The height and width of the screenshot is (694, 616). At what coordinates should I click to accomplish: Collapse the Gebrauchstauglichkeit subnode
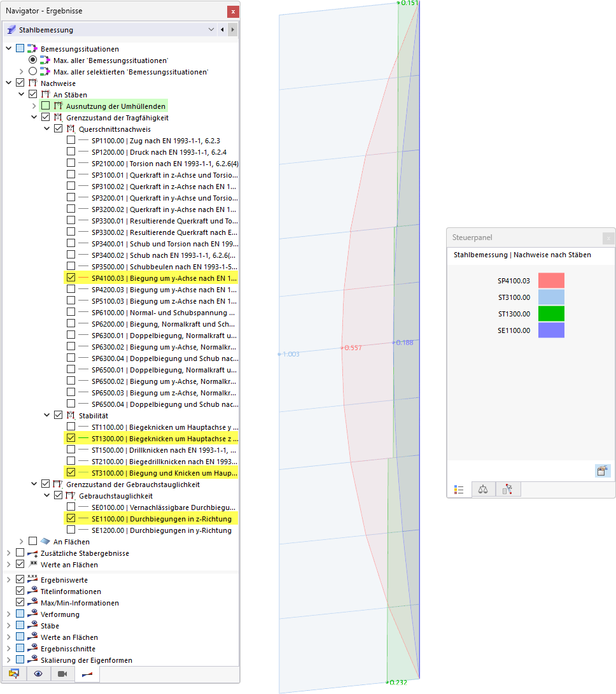click(x=47, y=496)
